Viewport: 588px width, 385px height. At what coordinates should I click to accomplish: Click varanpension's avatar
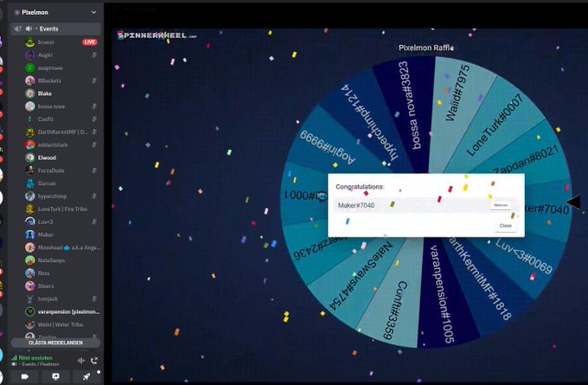point(30,311)
